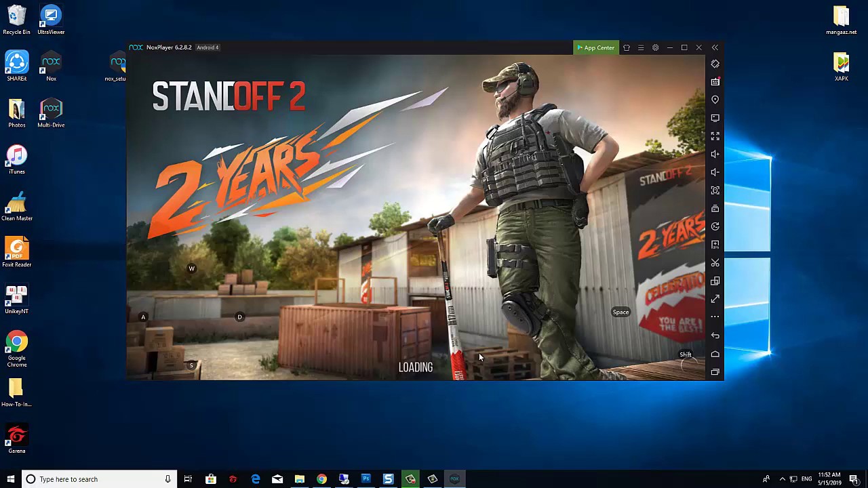
Task: Open Task View from the taskbar
Action: [188, 479]
